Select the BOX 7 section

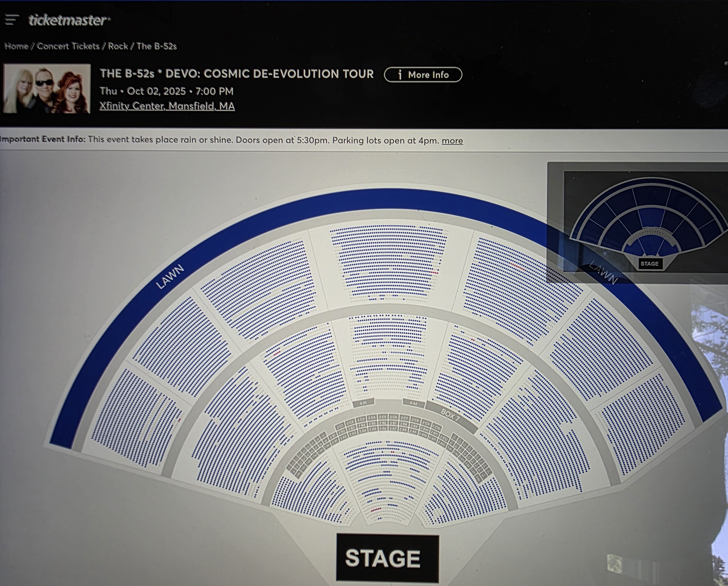coord(450,415)
